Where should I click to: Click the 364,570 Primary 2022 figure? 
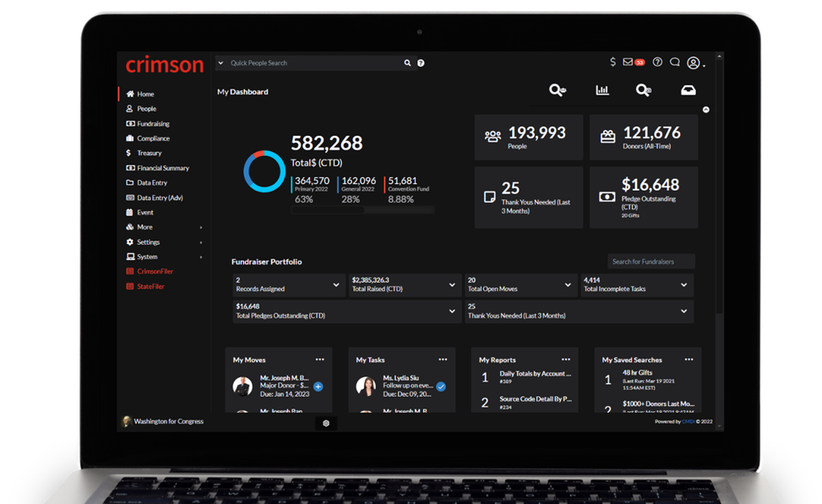point(312,181)
